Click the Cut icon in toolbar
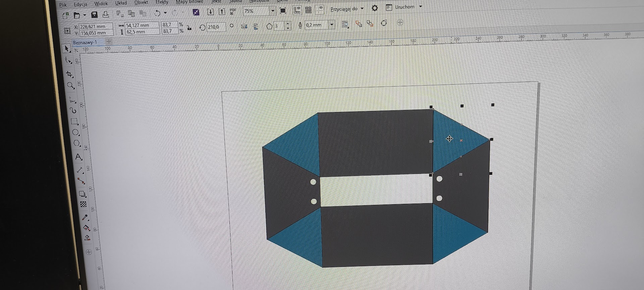This screenshot has width=644, height=290. pos(120,13)
